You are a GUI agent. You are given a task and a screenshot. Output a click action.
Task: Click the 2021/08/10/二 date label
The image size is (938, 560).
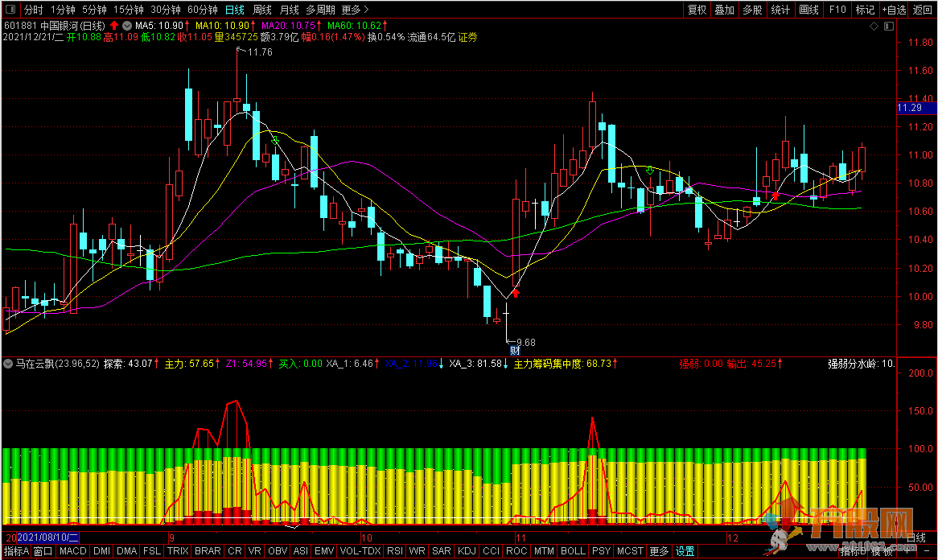(x=47, y=537)
